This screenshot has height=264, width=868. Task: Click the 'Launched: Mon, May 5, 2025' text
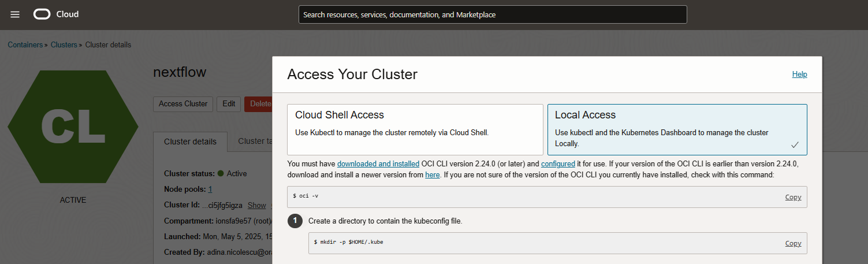(x=218, y=236)
